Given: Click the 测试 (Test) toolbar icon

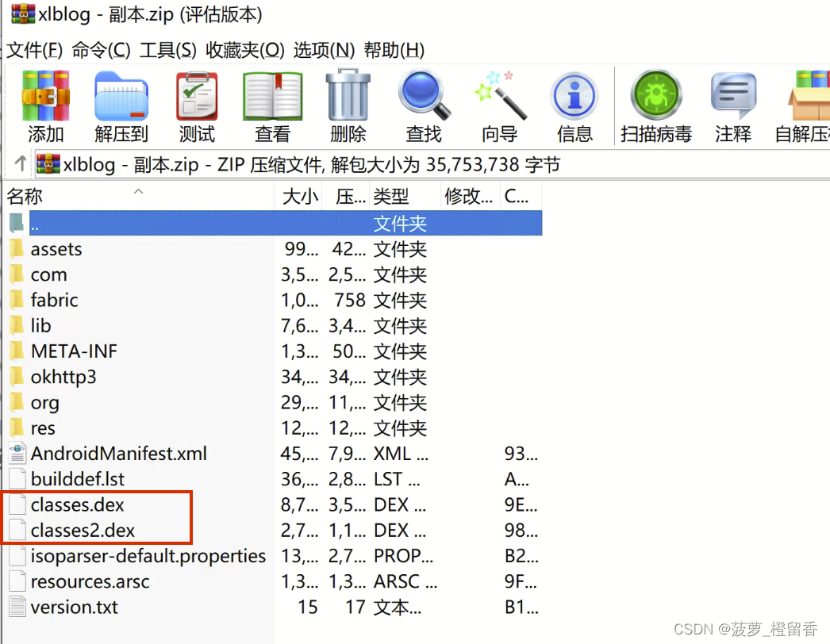Looking at the screenshot, I should (x=197, y=96).
